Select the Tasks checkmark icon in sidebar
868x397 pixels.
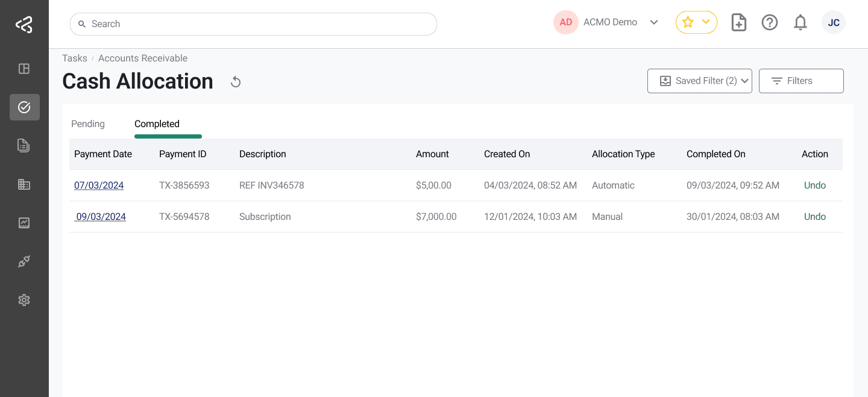(24, 107)
